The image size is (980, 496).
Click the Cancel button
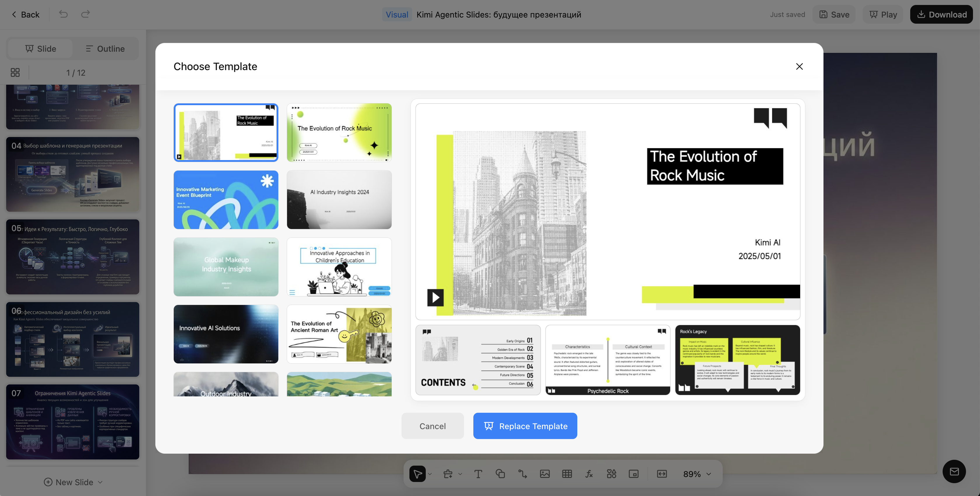point(432,426)
